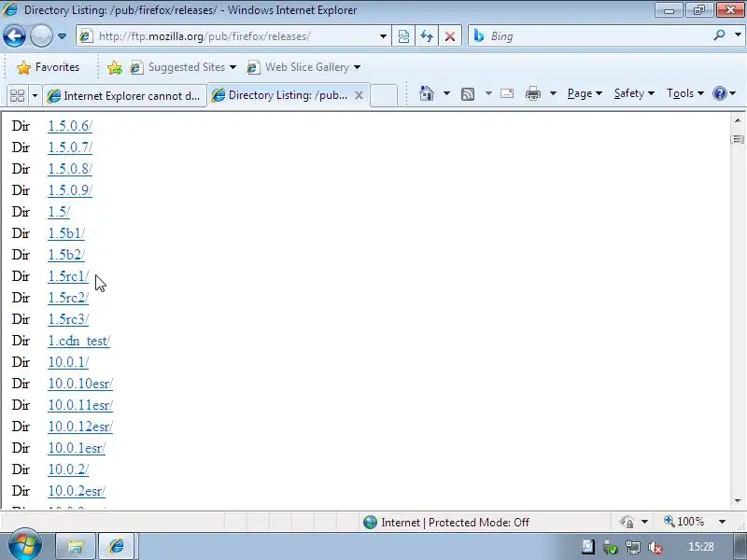Open the tab list dropdown arrow
This screenshot has height=560, width=747.
[35, 96]
